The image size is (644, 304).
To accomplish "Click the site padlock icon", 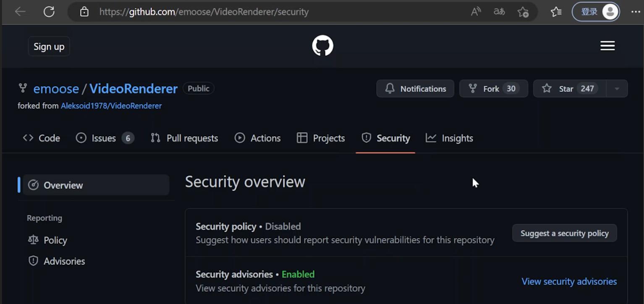I will [x=84, y=12].
